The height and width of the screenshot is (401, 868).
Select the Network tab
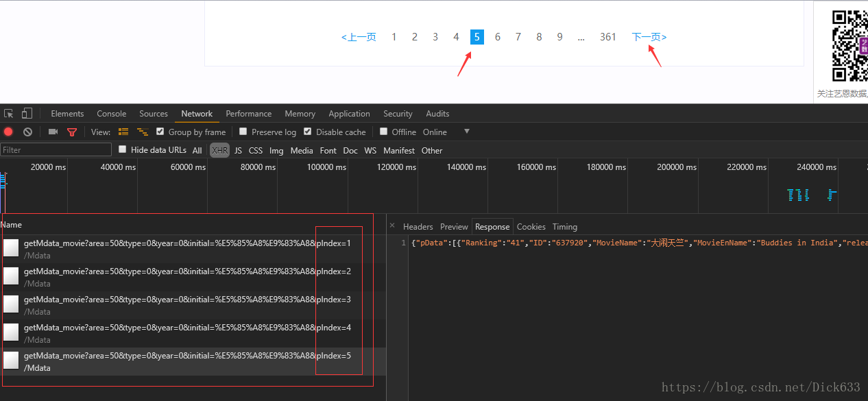197,114
